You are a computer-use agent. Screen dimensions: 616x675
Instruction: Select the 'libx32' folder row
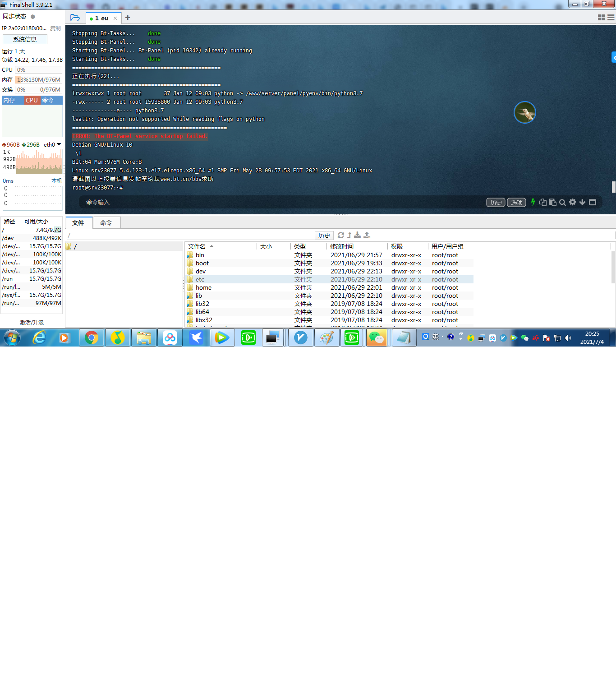(330, 320)
